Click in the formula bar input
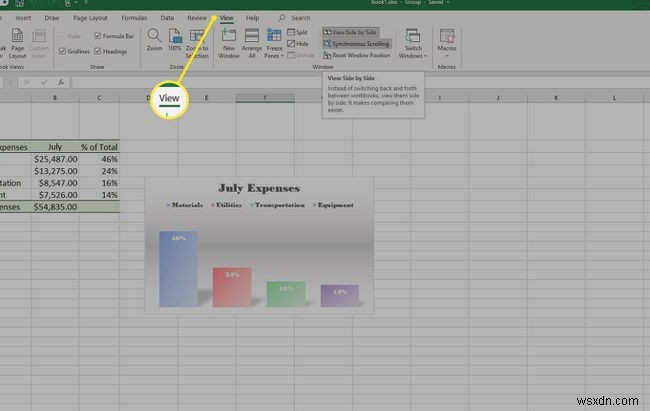 point(361,82)
